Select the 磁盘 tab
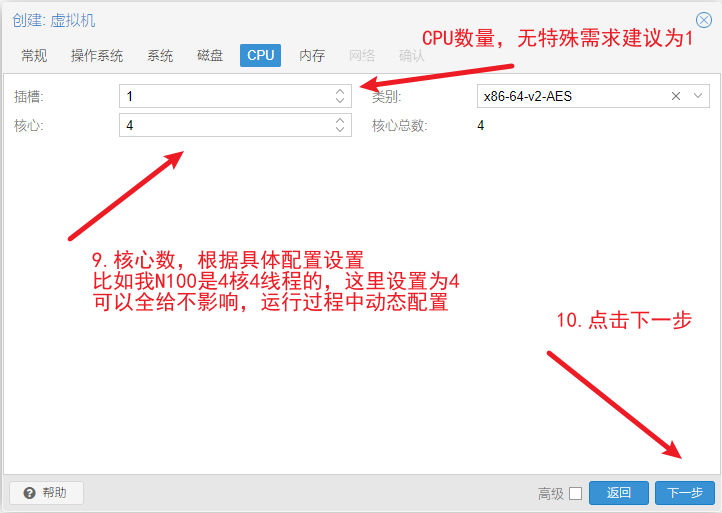This screenshot has height=513, width=722. pyautogui.click(x=210, y=56)
